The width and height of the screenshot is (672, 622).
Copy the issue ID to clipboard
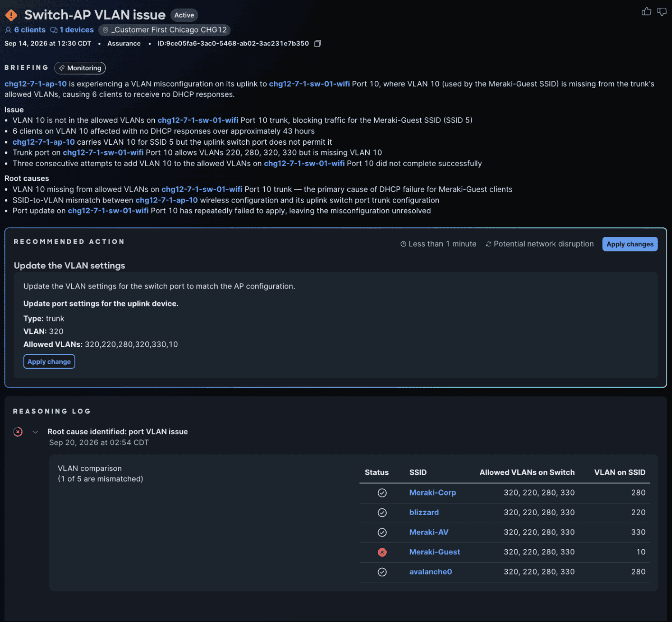tap(317, 43)
